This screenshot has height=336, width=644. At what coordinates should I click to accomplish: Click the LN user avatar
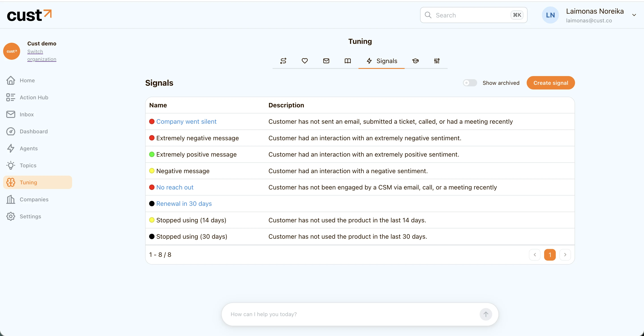tap(550, 15)
